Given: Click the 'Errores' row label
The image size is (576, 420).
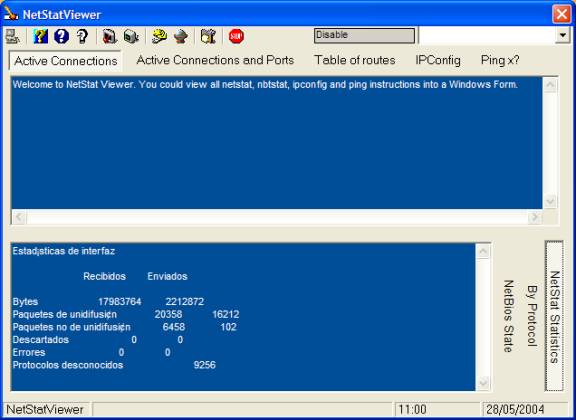Looking at the screenshot, I should 29,352.
